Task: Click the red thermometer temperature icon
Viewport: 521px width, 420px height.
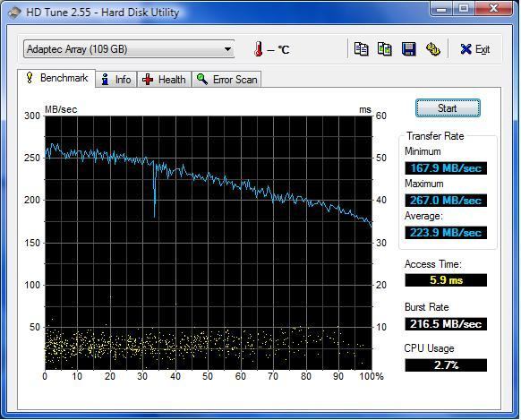Action: click(x=259, y=49)
